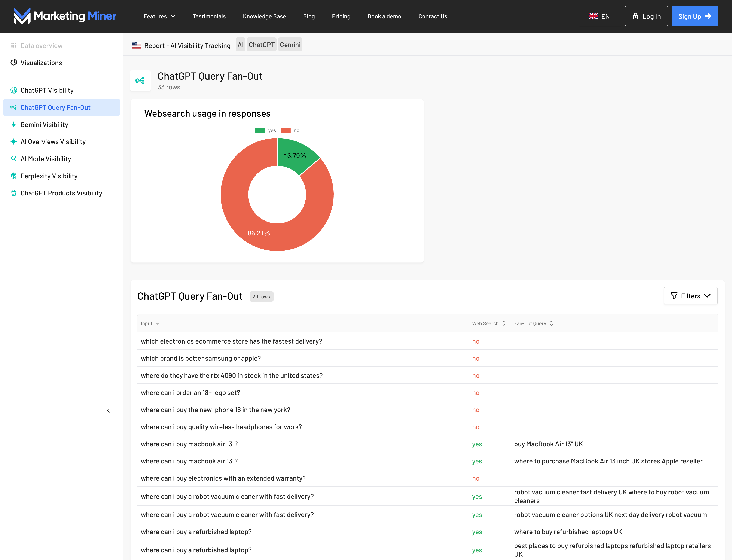Click the AI Overviews Visibility icon
The height and width of the screenshot is (560, 732).
14,142
